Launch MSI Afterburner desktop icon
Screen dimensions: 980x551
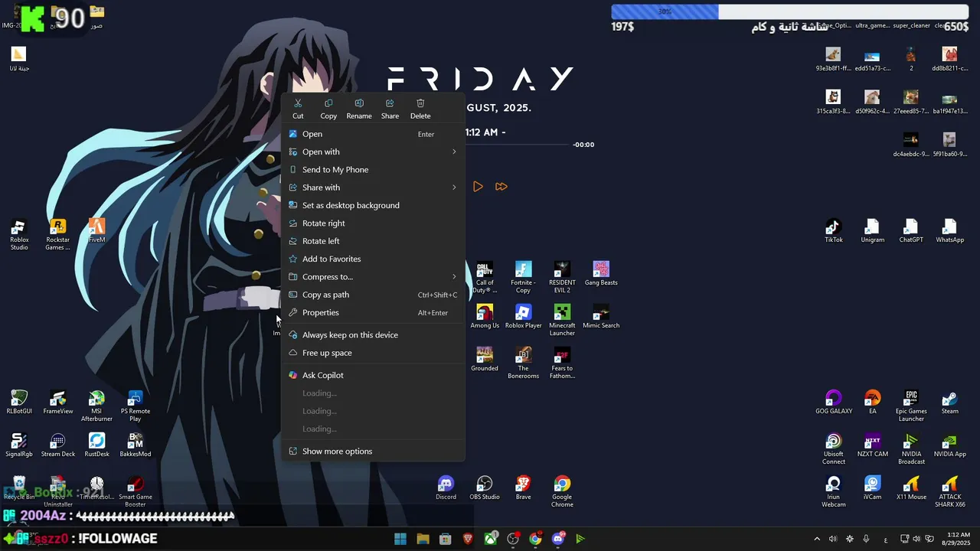96,406
